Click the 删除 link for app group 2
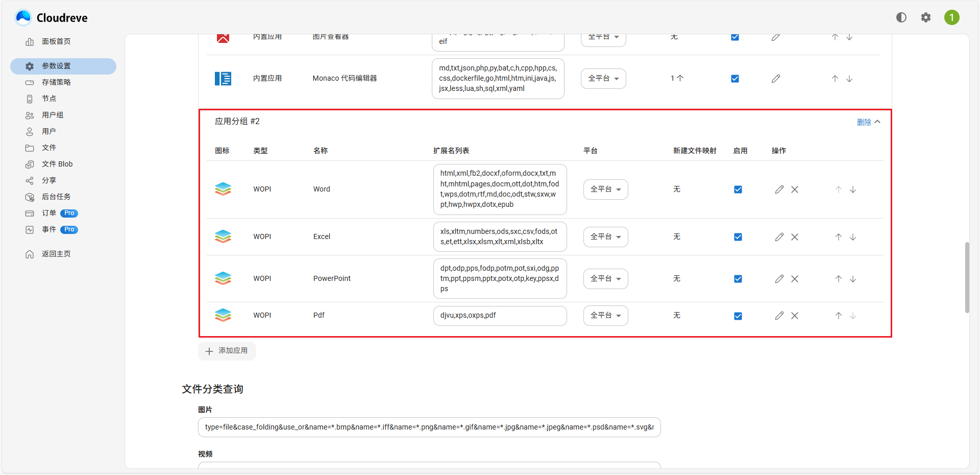Screen dimensions: 980x475 (x=864, y=122)
